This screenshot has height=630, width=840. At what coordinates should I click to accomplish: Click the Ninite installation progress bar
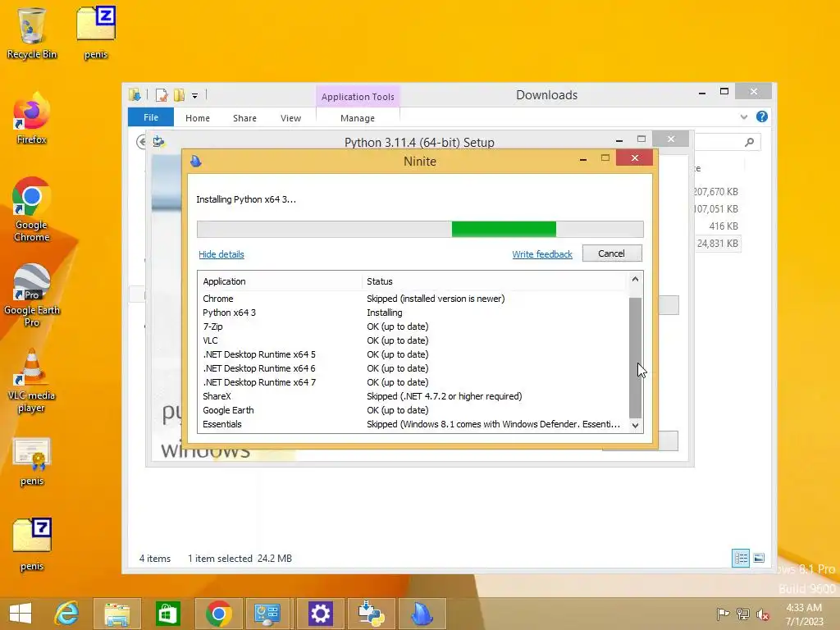[420, 229]
